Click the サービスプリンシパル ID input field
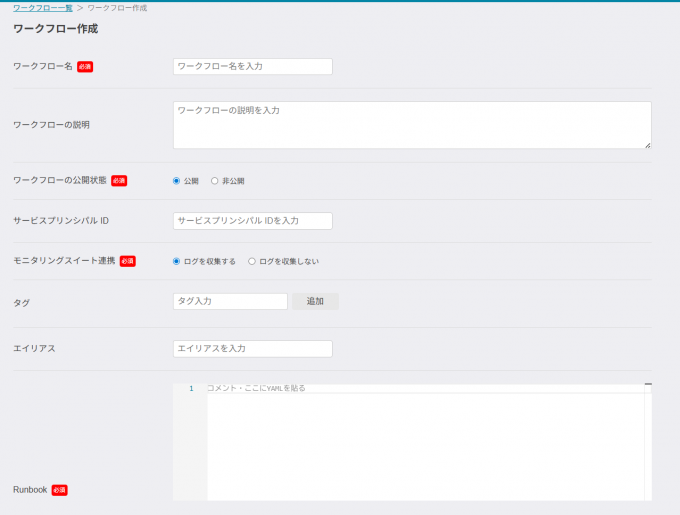 pyautogui.click(x=253, y=221)
